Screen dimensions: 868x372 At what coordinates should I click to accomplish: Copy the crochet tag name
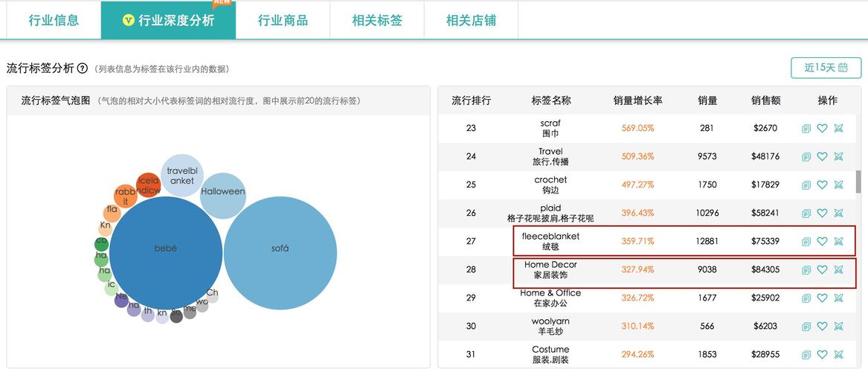[x=806, y=185]
